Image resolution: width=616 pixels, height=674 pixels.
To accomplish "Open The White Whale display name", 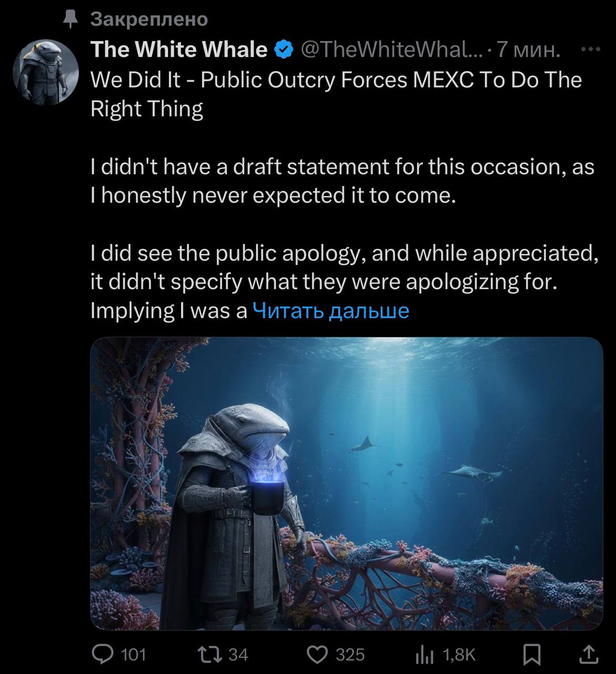I will coord(179,49).
